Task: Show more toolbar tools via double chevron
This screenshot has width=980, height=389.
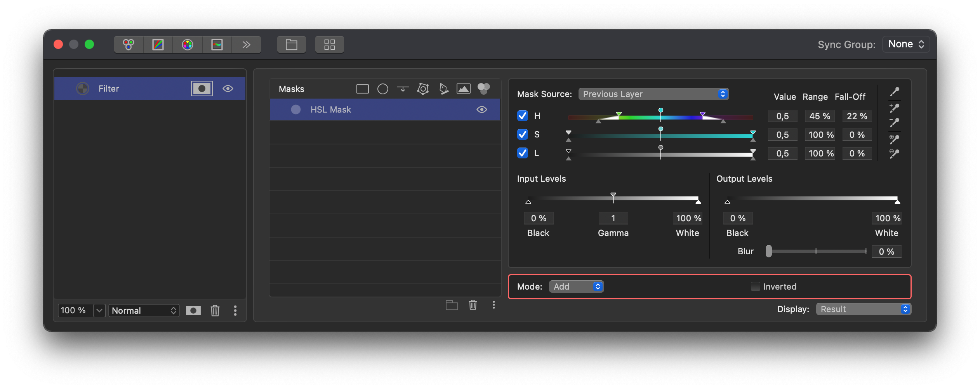Action: [247, 45]
